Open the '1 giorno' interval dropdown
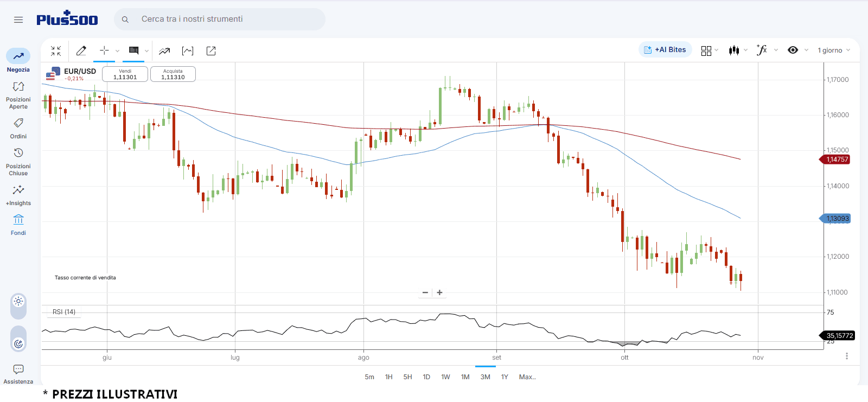Image resolution: width=868 pixels, height=402 pixels. (834, 50)
